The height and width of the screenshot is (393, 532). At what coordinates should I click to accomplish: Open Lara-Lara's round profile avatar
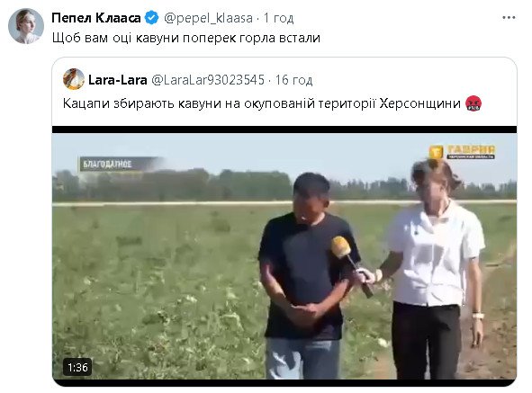pos(74,79)
